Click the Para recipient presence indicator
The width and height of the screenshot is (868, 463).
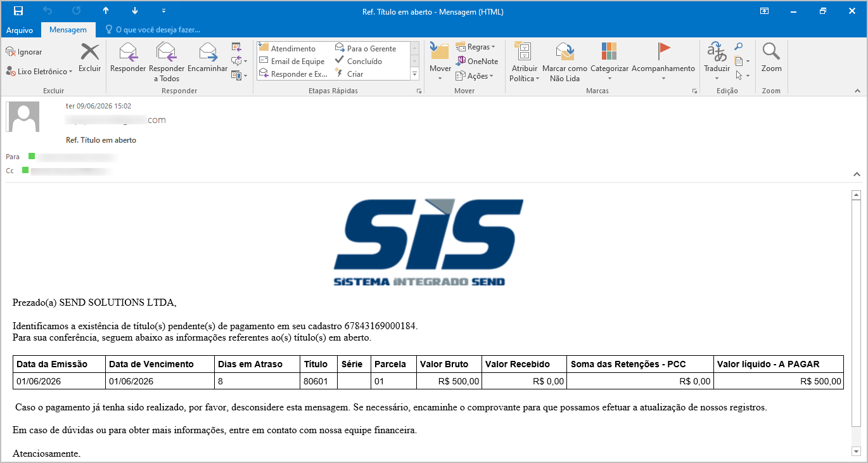[x=32, y=156]
